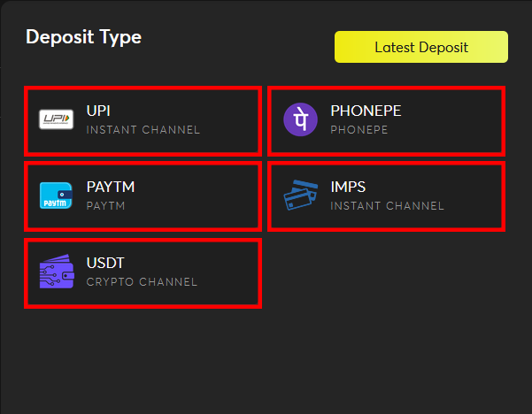The width and height of the screenshot is (532, 414).
Task: Click INSTANT CHANNEL subtitle under UPI
Action: pyautogui.click(x=143, y=130)
